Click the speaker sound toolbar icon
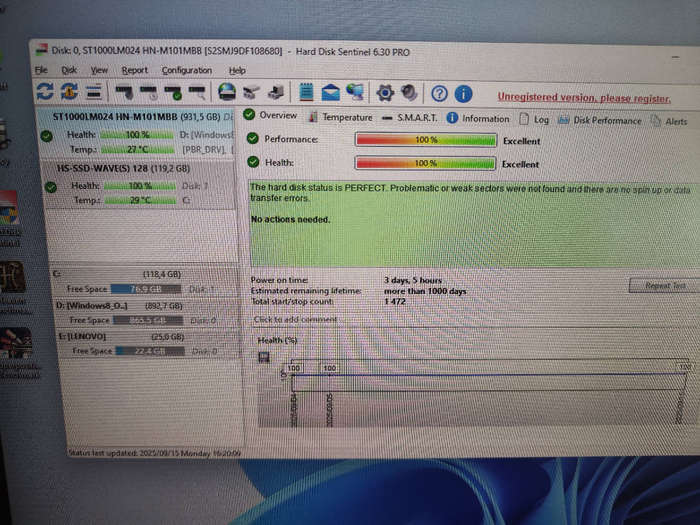The height and width of the screenshot is (525, 700). [409, 93]
